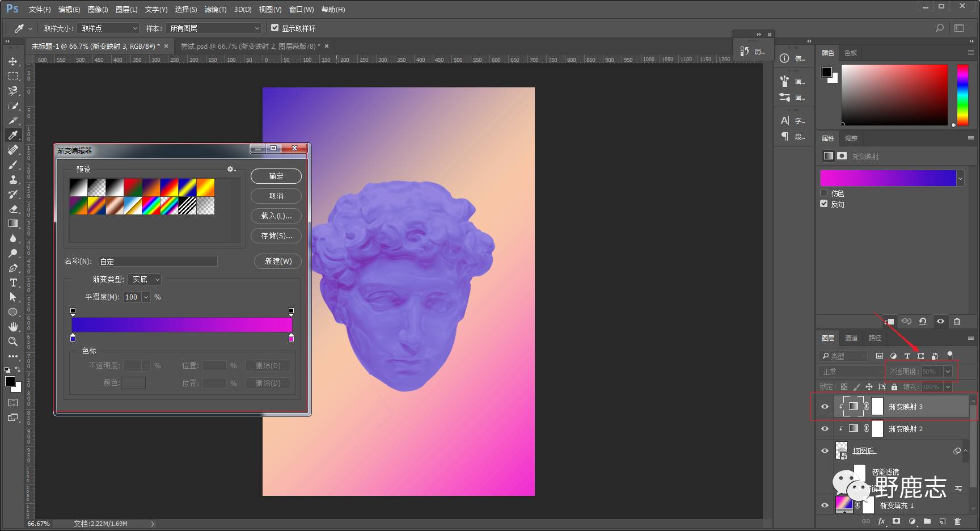Open the 取样大小 dropdown
The width and height of the screenshot is (980, 531).
109,28
